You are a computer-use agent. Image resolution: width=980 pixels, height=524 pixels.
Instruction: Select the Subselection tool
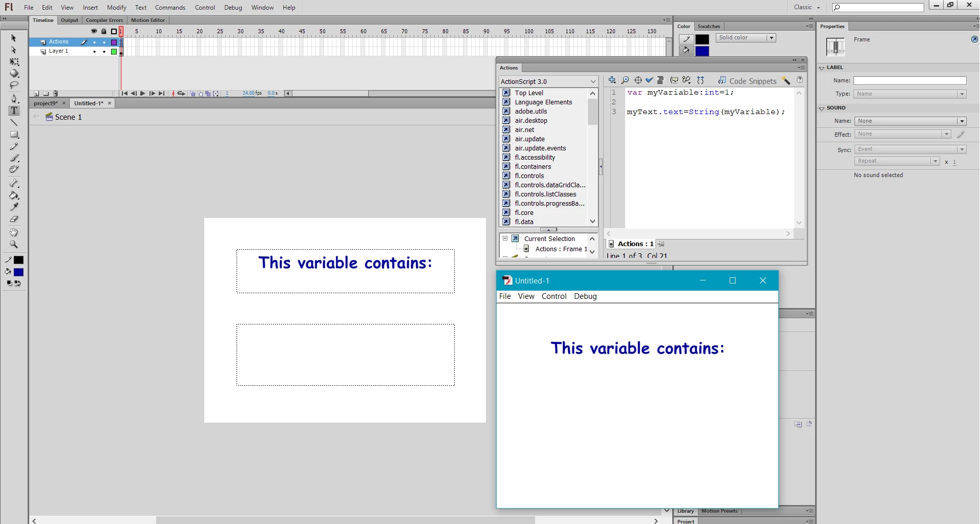(14, 50)
